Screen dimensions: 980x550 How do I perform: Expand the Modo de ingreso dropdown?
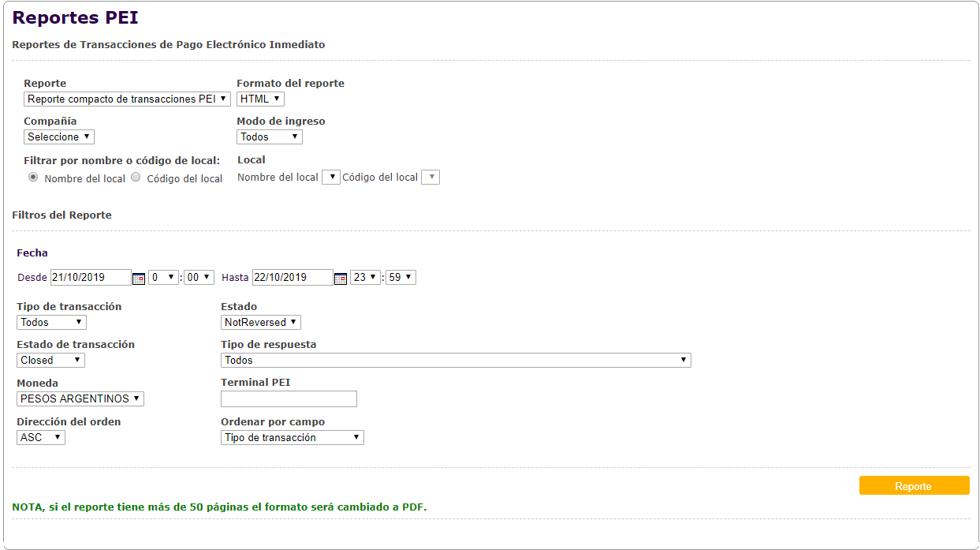click(270, 137)
